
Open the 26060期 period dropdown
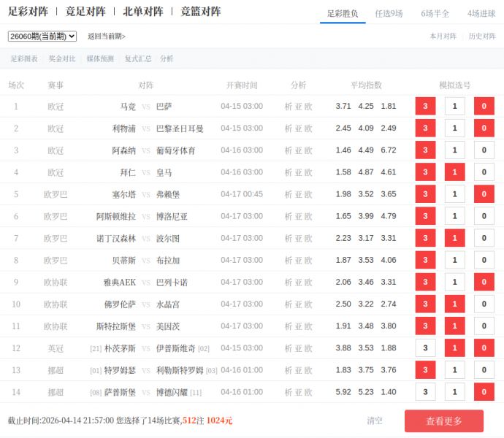tap(42, 36)
